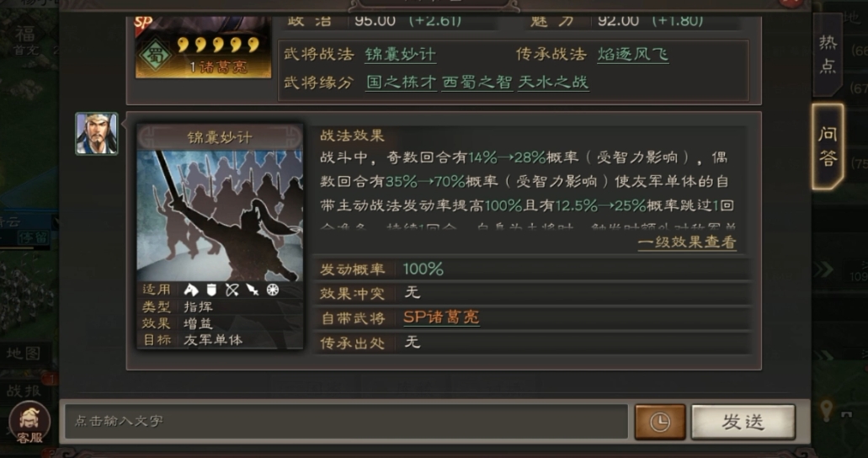Image resolution: width=868 pixels, height=458 pixels.
Task: Open the SP诸葛亮 general link
Action: pyautogui.click(x=441, y=317)
